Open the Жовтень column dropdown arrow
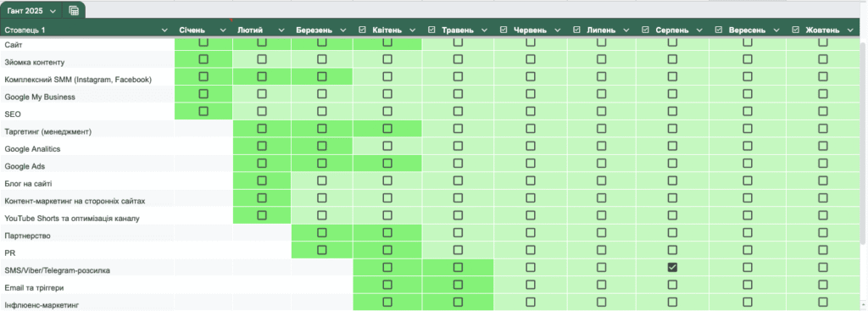 [x=850, y=30]
